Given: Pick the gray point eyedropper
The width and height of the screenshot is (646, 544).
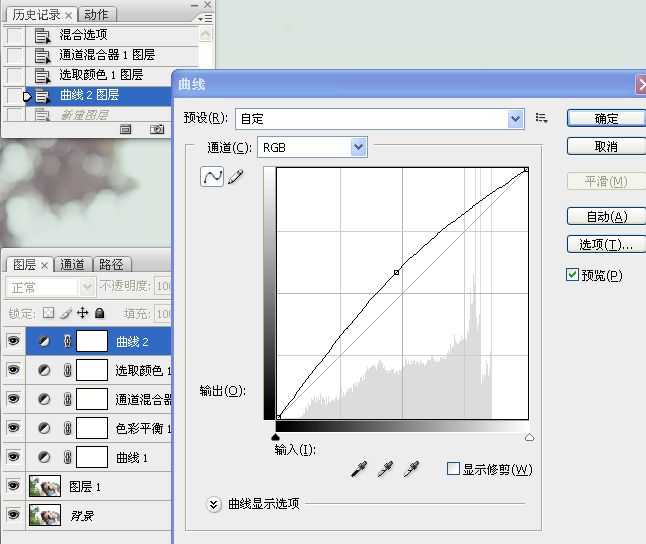Looking at the screenshot, I should coord(385,469).
